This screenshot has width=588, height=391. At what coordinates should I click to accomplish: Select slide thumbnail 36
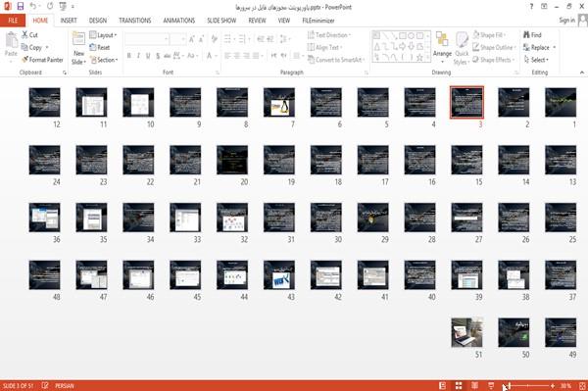click(x=45, y=218)
